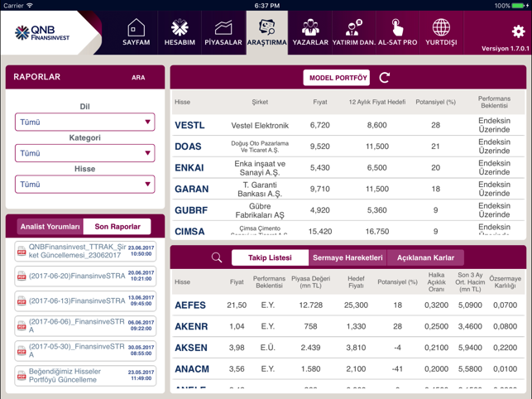This screenshot has width=532, height=399.
Task: Open AEFES in the watchlist
Action: pos(348,305)
